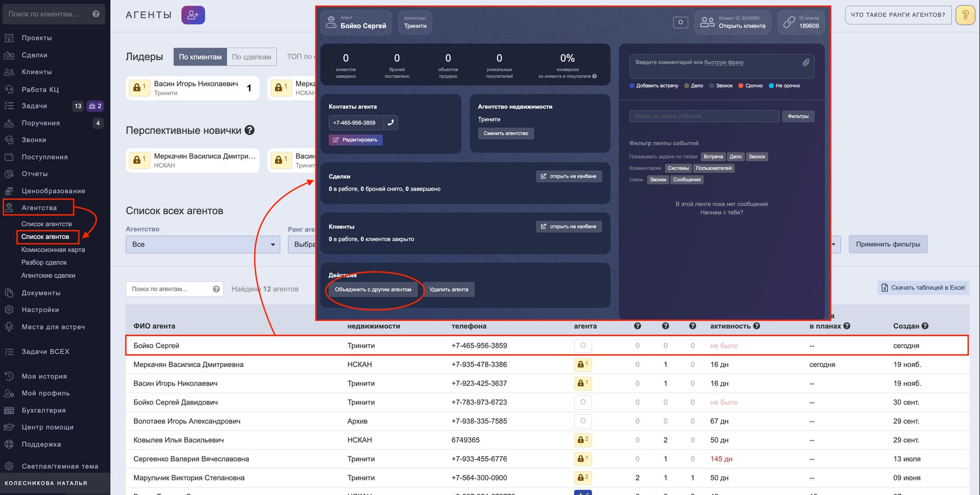The width and height of the screenshot is (980, 495).
Task: Click the add agent icon button
Action: tap(193, 15)
